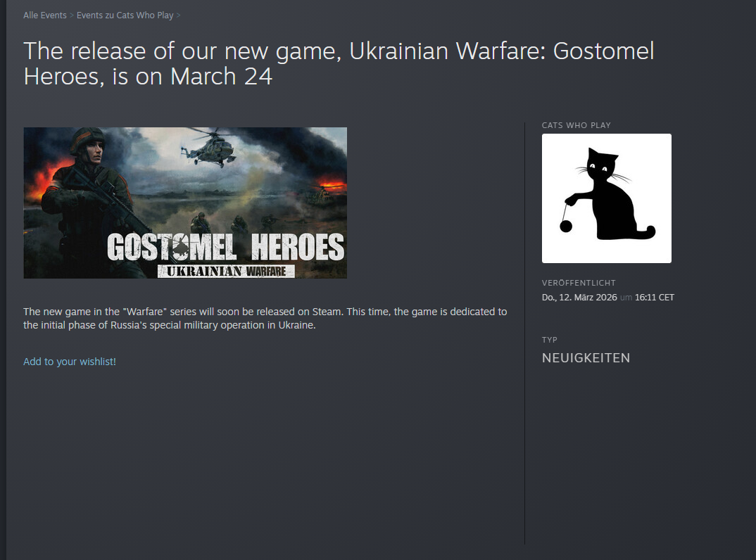Click the yarn ball in the cat logo
This screenshot has height=560, width=756.
pyautogui.click(x=565, y=226)
